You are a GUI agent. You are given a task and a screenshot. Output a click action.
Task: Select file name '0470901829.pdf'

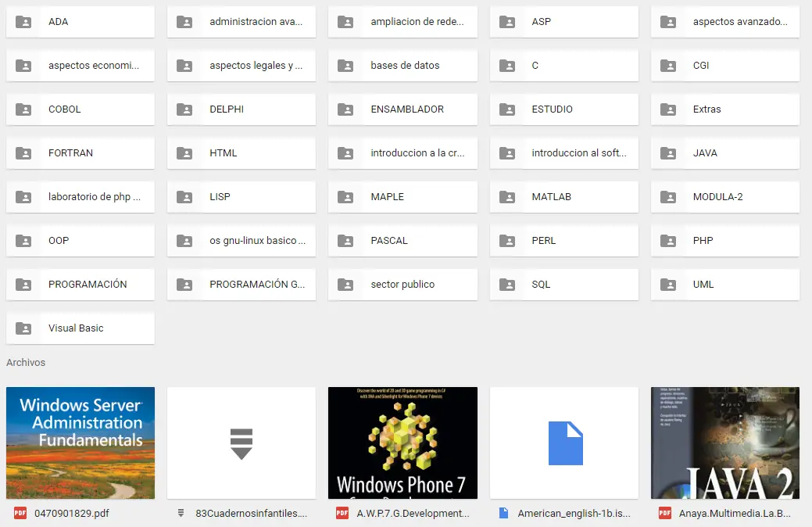(72, 514)
